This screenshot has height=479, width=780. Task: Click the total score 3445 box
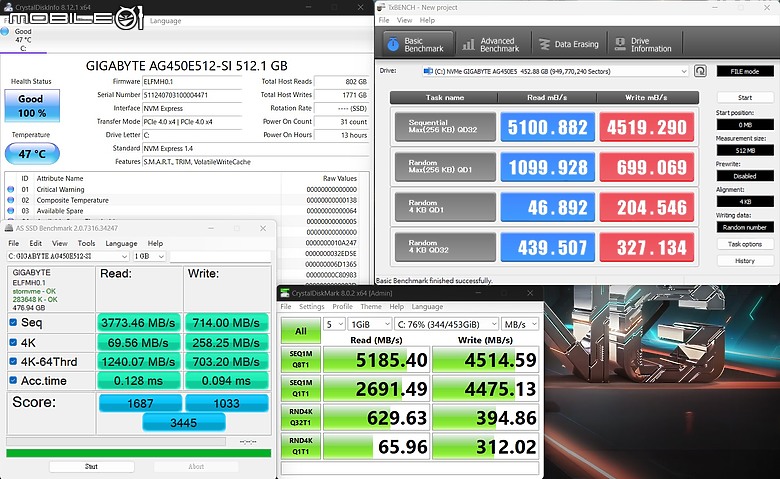point(184,423)
